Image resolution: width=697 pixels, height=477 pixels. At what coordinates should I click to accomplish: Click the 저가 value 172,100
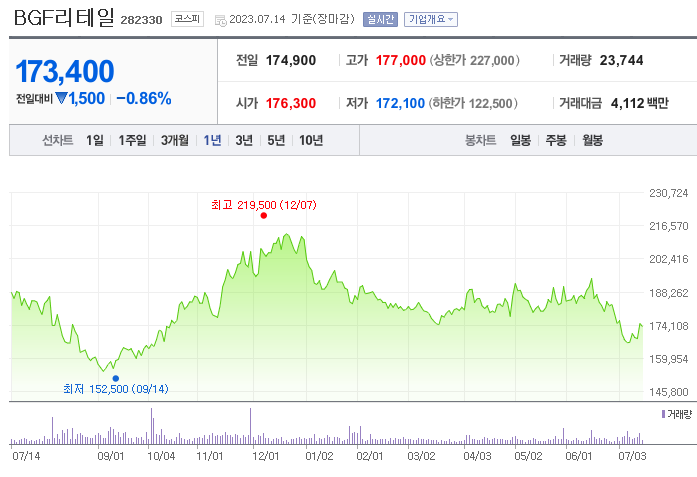pyautogui.click(x=400, y=103)
